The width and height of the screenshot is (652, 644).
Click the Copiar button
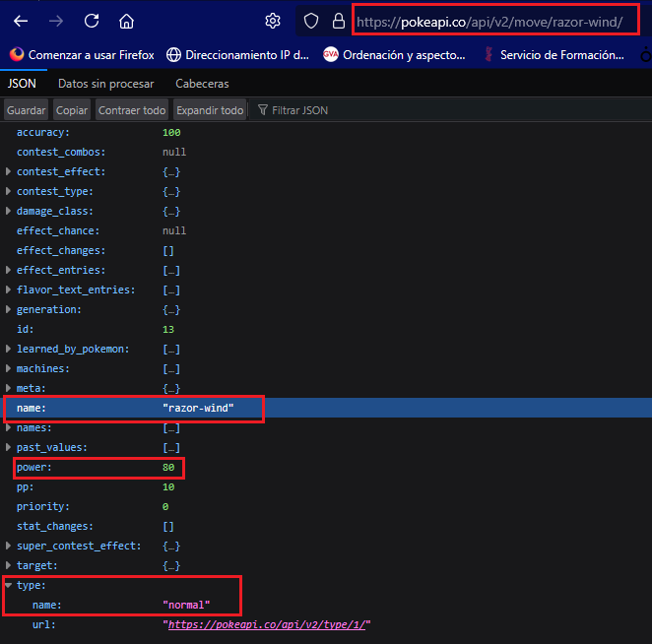point(72,110)
